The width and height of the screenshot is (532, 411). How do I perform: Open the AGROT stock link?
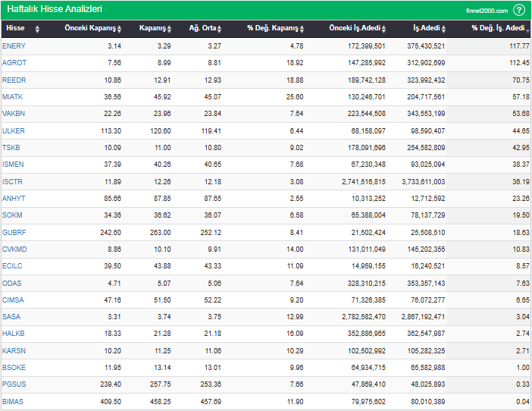[14, 63]
